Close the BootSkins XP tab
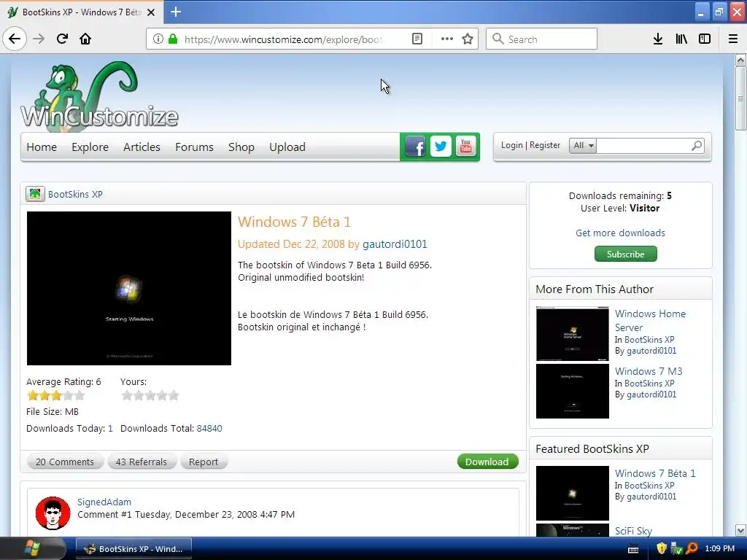This screenshot has width=747, height=560. point(151,12)
